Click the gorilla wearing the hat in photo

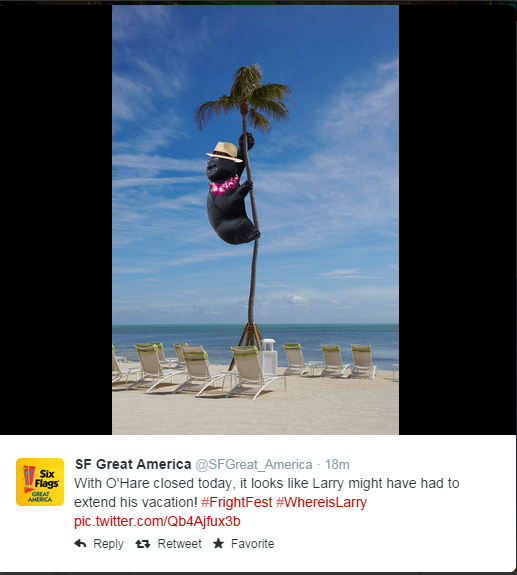pos(231,191)
